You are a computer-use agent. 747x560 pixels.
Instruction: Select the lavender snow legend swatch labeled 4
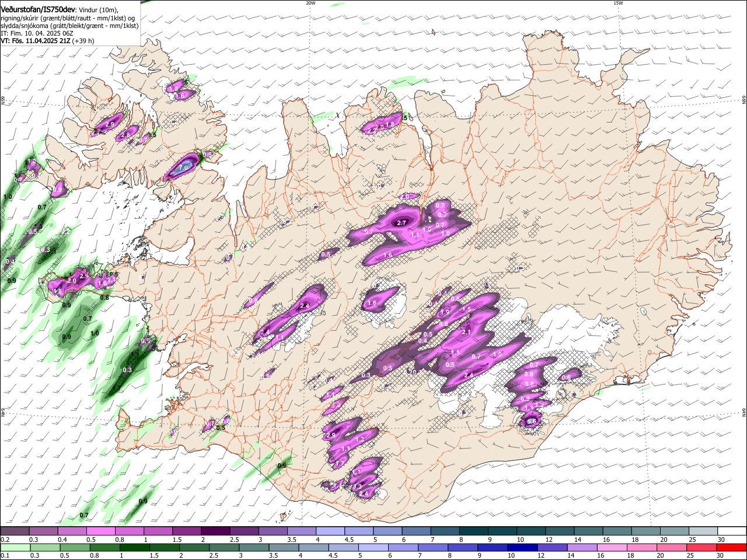pos(330,531)
